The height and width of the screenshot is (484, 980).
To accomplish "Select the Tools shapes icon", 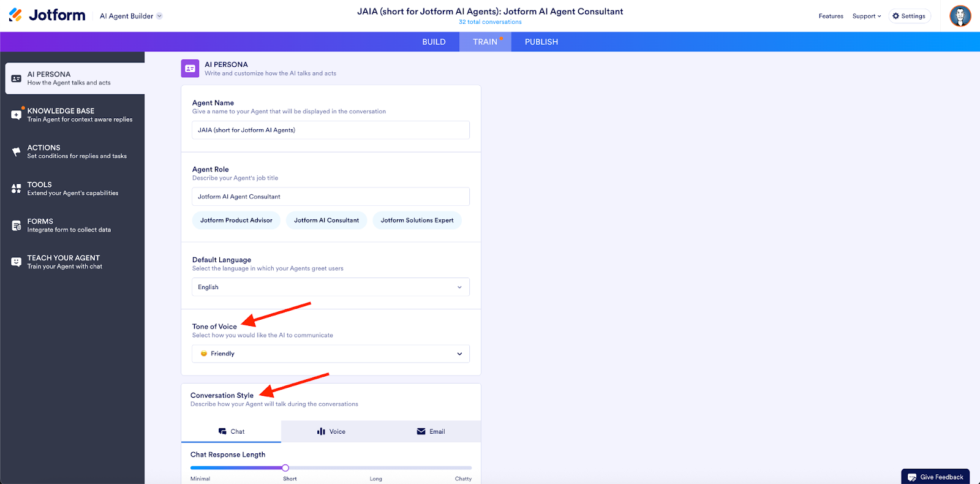I will click(x=17, y=188).
